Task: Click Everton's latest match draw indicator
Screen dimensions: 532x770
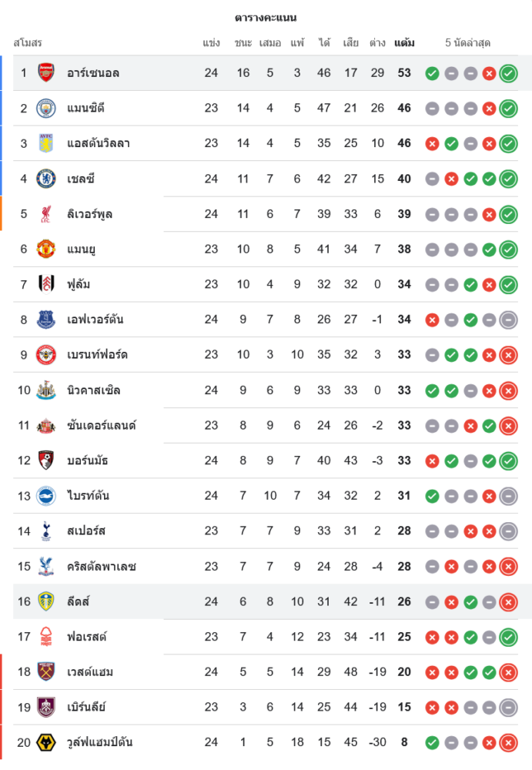Action: (x=507, y=320)
